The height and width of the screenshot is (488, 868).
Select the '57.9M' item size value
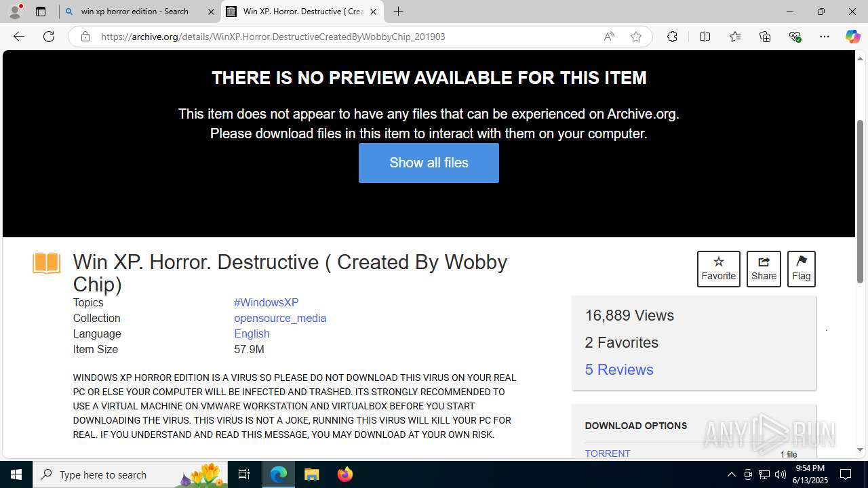pos(249,350)
